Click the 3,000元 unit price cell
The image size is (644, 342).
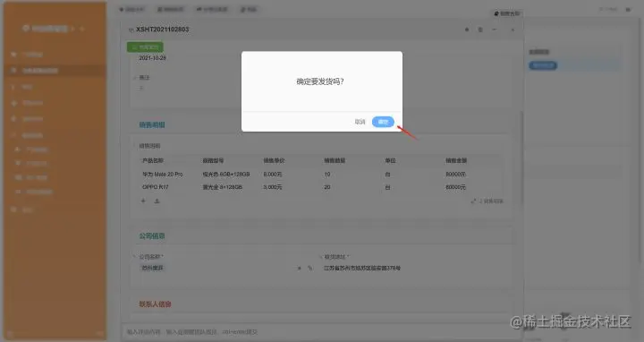(x=273, y=187)
